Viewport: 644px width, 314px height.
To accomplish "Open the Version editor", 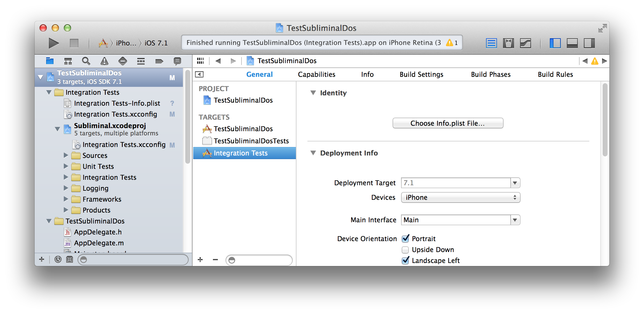I will tap(525, 43).
